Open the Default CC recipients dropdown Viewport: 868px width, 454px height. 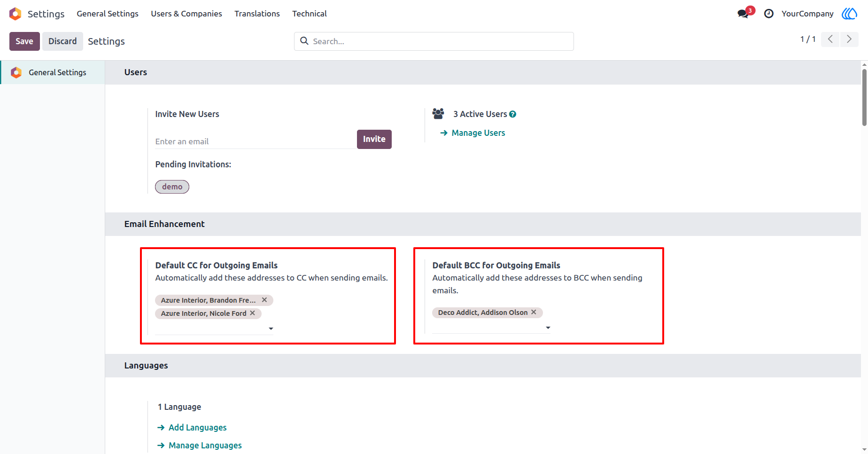[271, 329]
